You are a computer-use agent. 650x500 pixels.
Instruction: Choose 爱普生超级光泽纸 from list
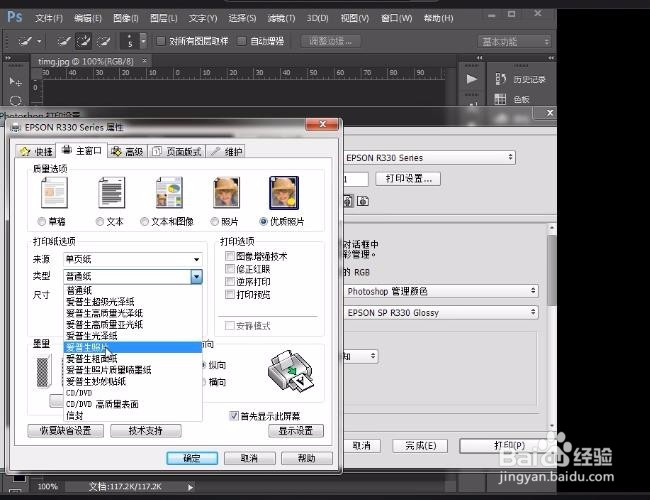133,301
